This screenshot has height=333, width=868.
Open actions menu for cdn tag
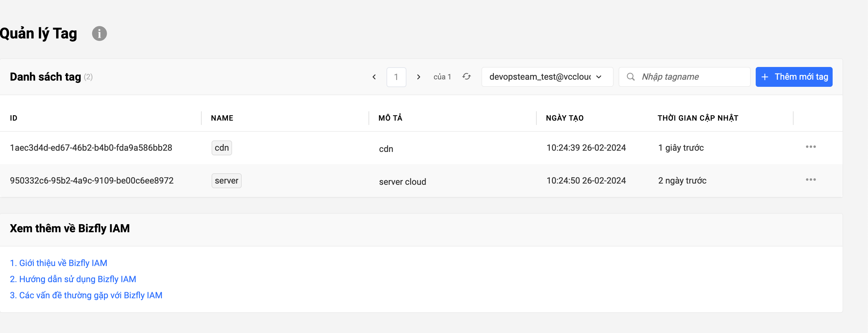coord(810,147)
